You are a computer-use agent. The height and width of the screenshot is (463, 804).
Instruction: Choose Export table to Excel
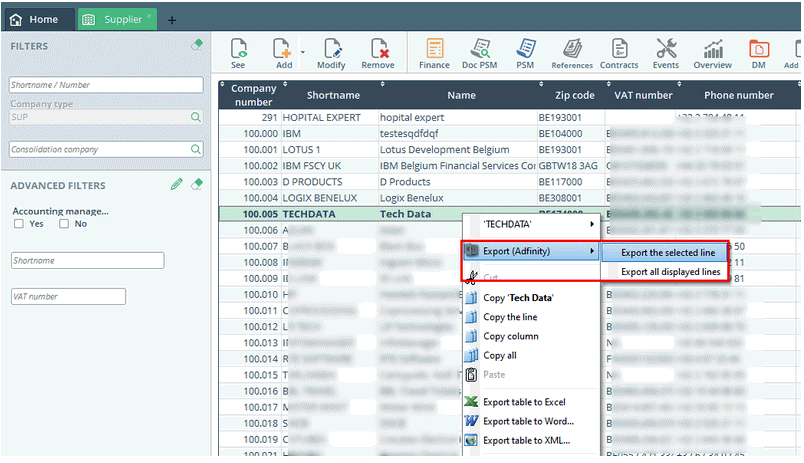tap(523, 402)
